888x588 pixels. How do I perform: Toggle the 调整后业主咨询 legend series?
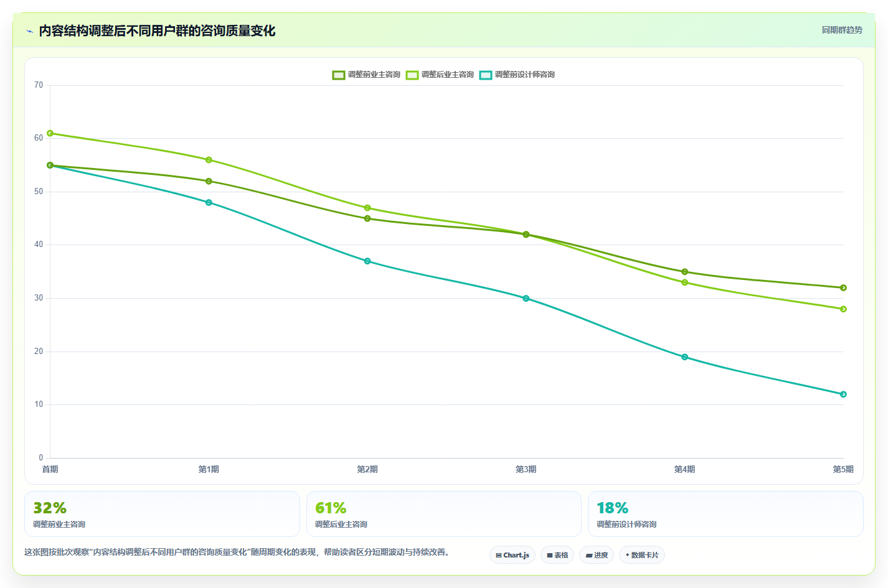click(440, 75)
